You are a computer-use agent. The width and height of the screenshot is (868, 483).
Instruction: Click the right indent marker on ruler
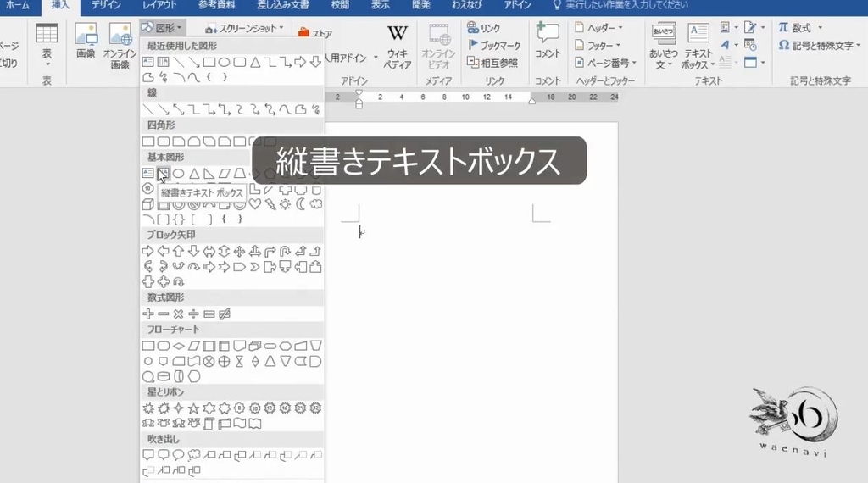532,101
